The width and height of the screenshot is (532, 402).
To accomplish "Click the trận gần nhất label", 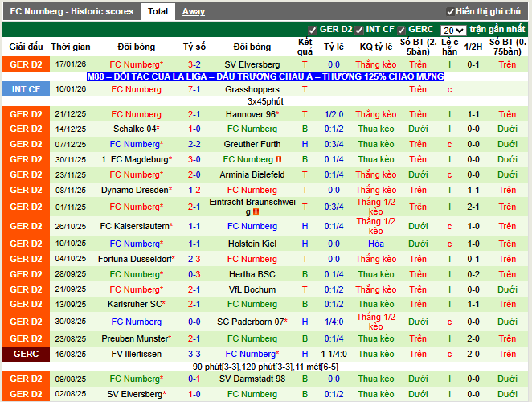I will [497, 30].
